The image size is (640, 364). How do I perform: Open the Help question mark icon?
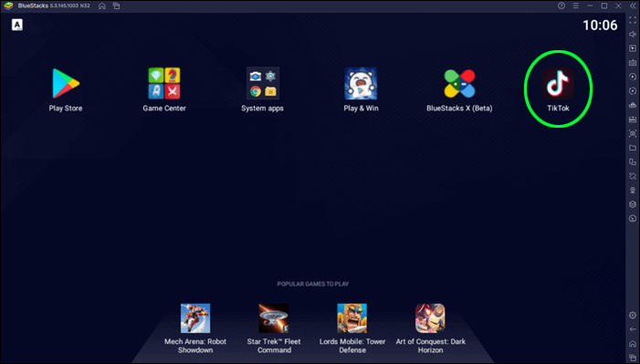(x=561, y=5)
